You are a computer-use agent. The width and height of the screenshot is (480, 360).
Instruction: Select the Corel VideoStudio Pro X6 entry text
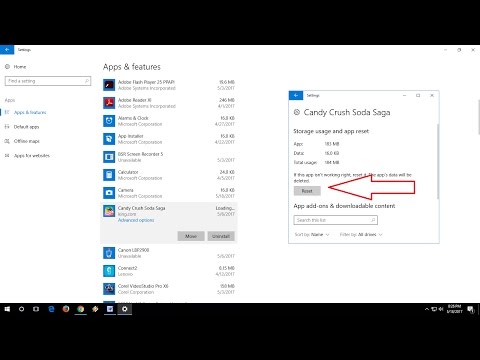click(143, 286)
